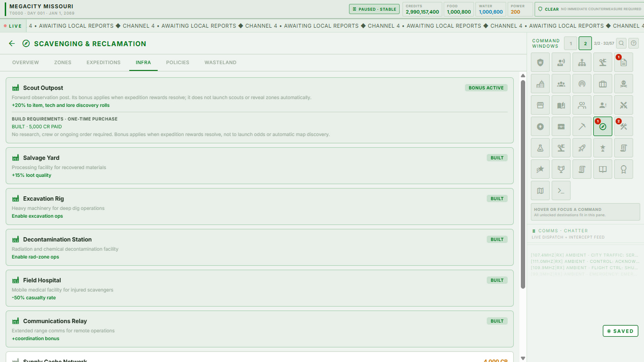
Task: Select the Salvage Yard card title
Action: (x=41, y=158)
